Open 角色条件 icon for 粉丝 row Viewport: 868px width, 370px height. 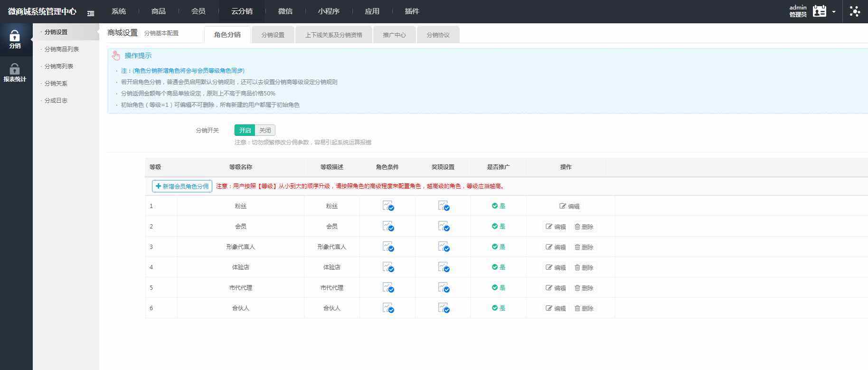(x=388, y=206)
